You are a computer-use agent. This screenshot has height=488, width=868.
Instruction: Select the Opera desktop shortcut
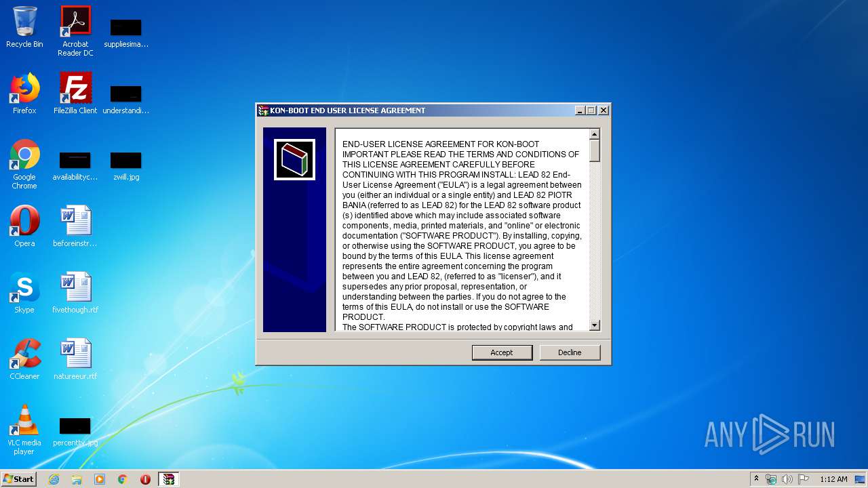24,226
